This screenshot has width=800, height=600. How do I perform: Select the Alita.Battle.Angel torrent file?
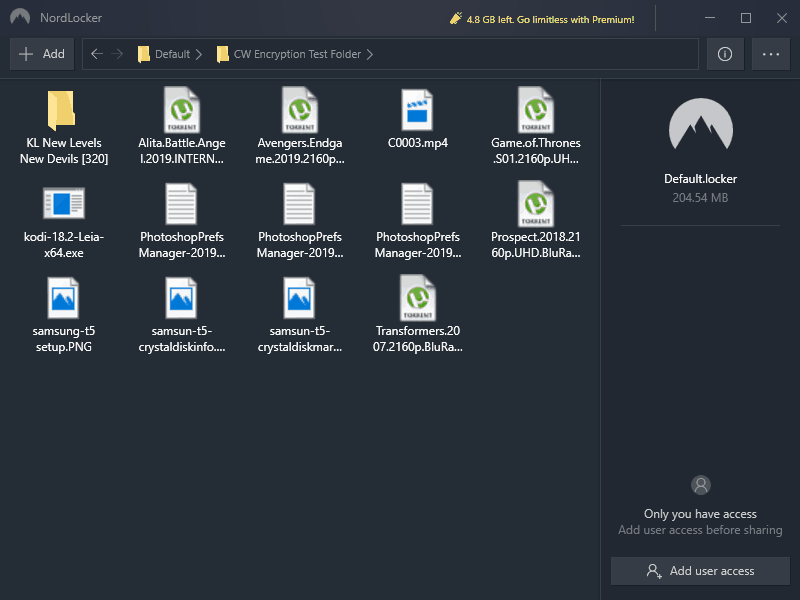[x=182, y=126]
